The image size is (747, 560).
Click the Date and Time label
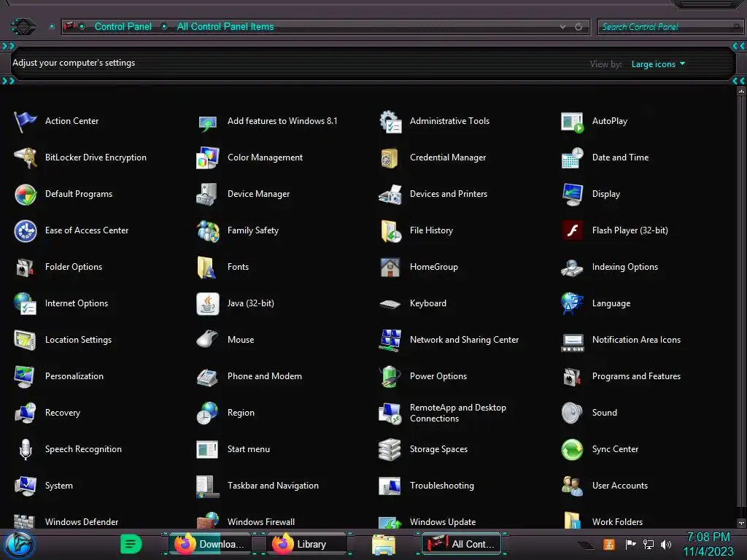(x=620, y=157)
